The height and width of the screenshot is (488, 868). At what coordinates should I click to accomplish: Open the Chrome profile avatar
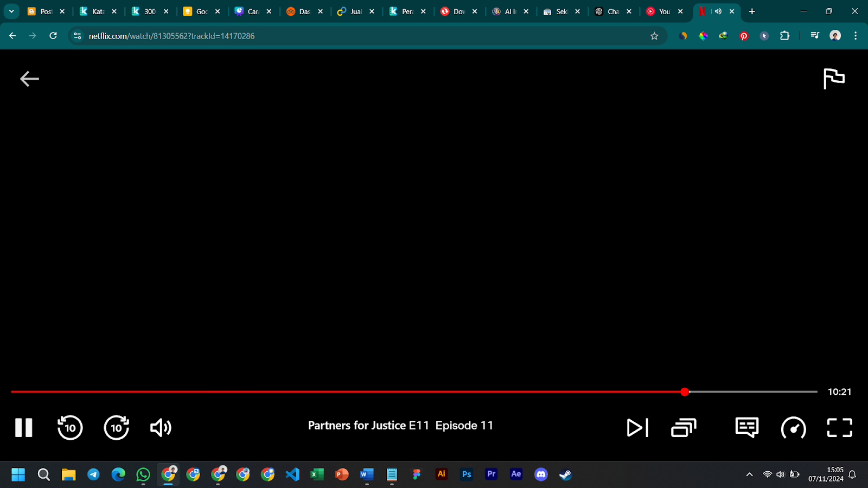click(x=835, y=36)
